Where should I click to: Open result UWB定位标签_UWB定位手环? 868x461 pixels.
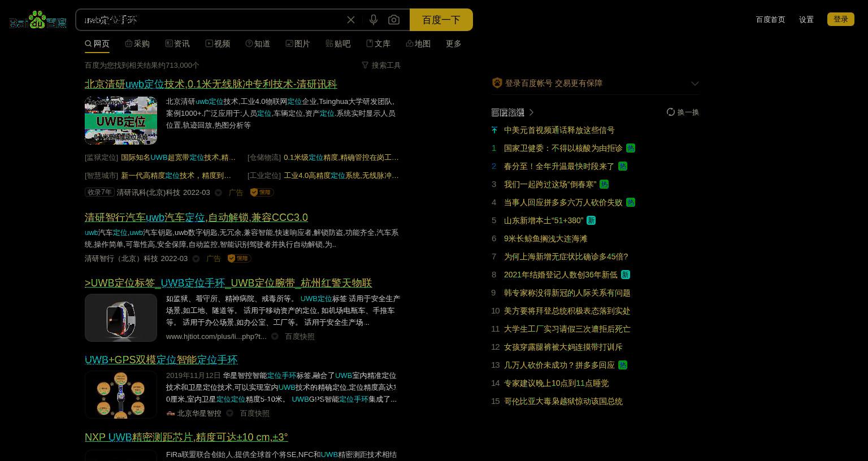coord(228,283)
